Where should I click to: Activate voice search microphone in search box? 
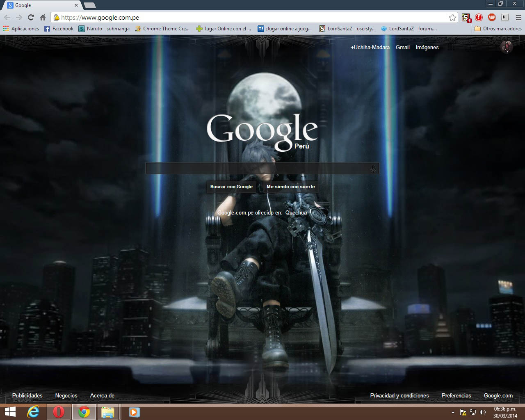coord(373,168)
